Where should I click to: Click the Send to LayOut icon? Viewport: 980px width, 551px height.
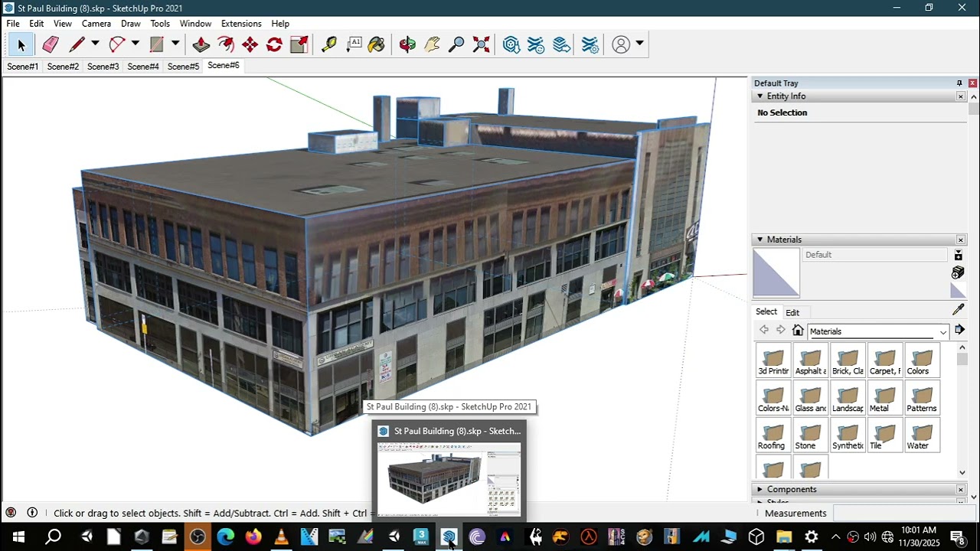click(561, 45)
